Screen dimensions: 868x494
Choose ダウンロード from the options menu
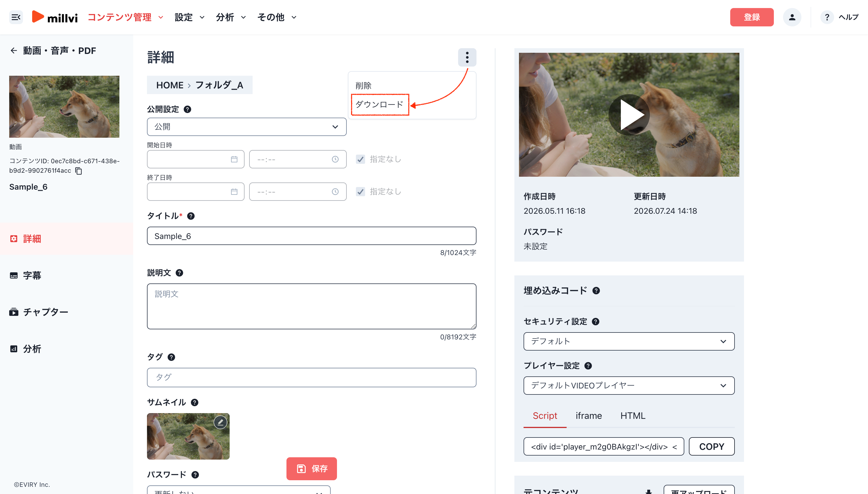tap(379, 104)
